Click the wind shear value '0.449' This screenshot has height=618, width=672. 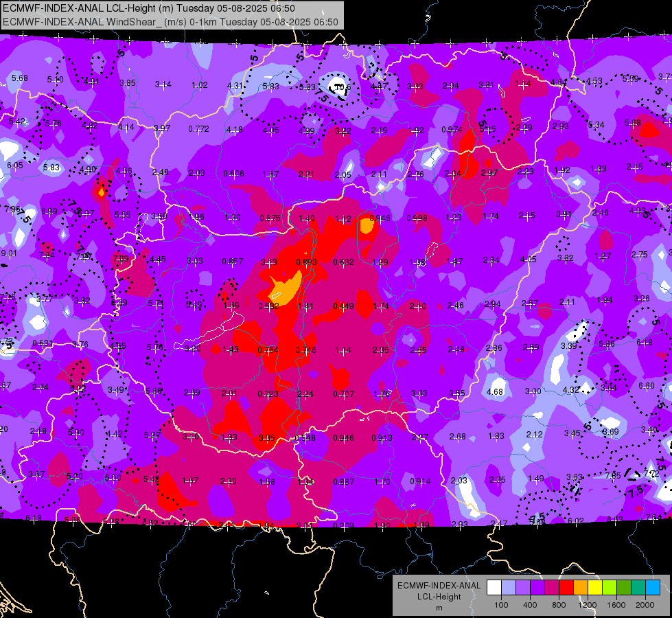(x=343, y=306)
